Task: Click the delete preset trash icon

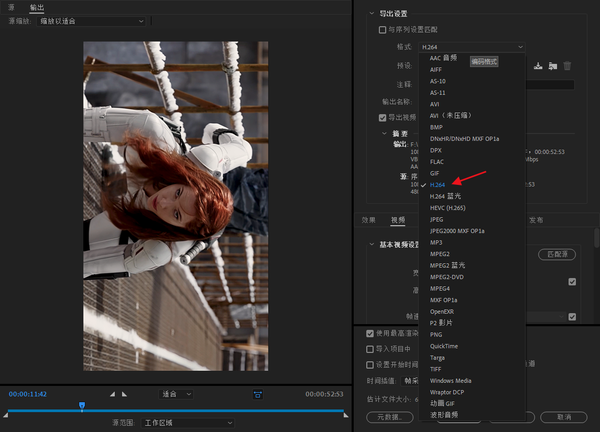Action: [x=567, y=66]
